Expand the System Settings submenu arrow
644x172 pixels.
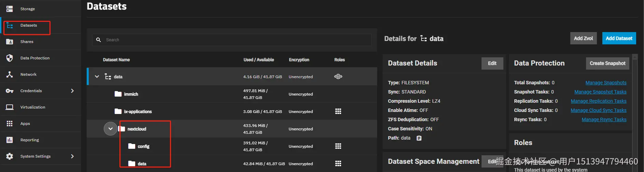pos(72,156)
